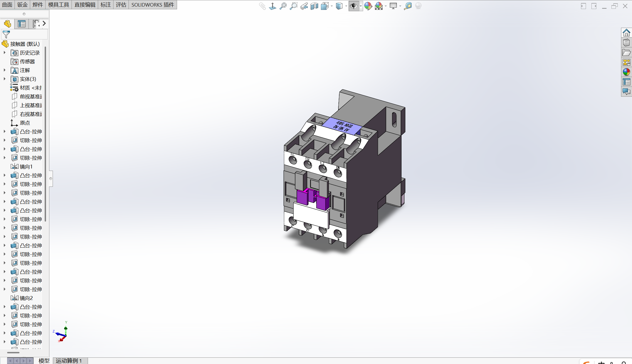The image size is (632, 364).
Task: Click the Zoom to Fit magnifier icon
Action: 283,6
